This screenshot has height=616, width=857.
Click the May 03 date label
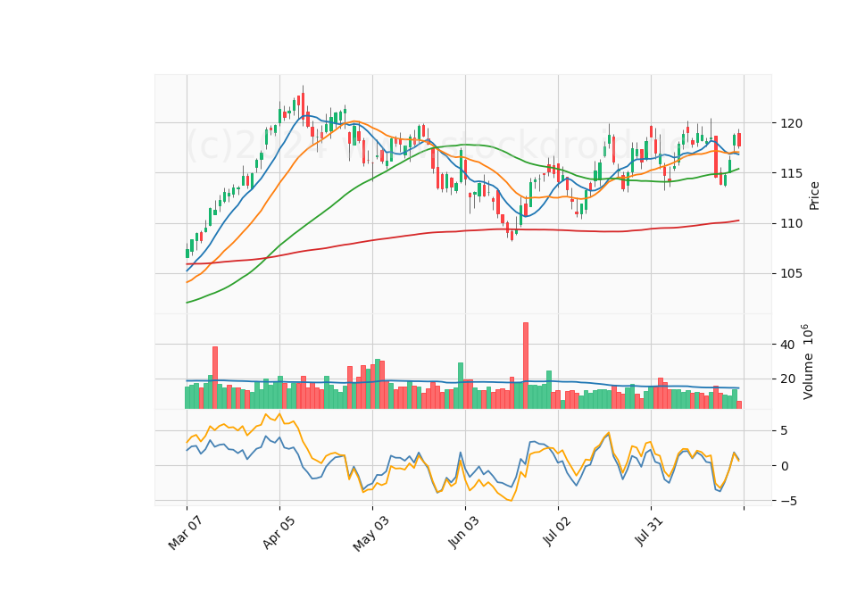(370, 534)
